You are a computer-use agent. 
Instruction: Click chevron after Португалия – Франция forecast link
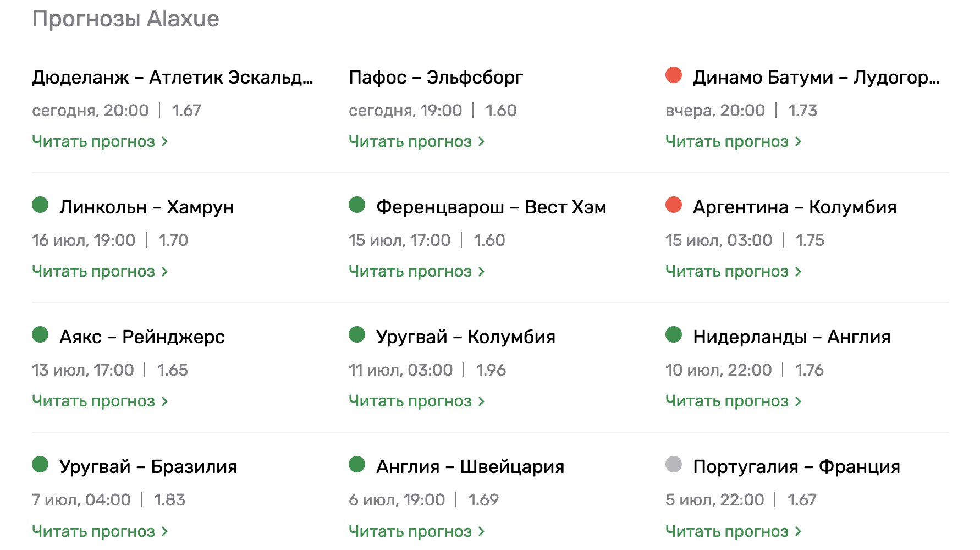click(x=798, y=531)
